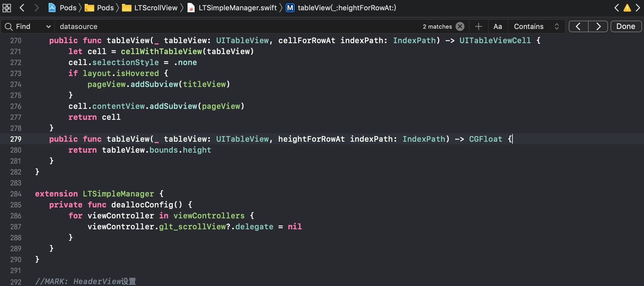Image resolution: width=644 pixels, height=286 pixels.
Task: Click line number 270 in gutter
Action: 16,41
